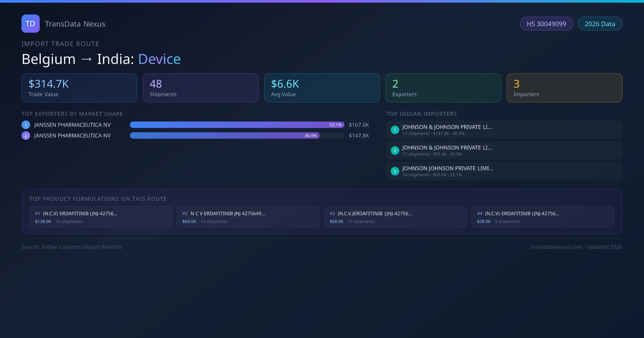Click the HS 30049099 badge
This screenshot has width=644, height=338.
546,24
